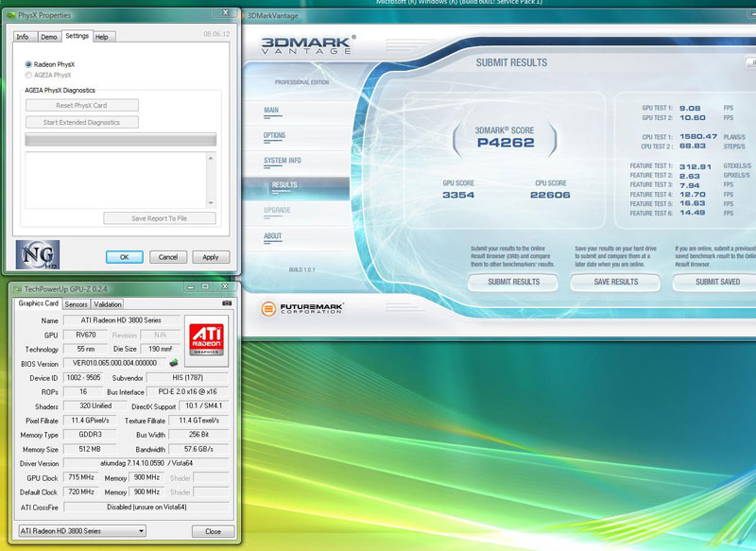Screen dimensions: 756x551
Task: Click Close button in GPU-Z
Action: (214, 531)
